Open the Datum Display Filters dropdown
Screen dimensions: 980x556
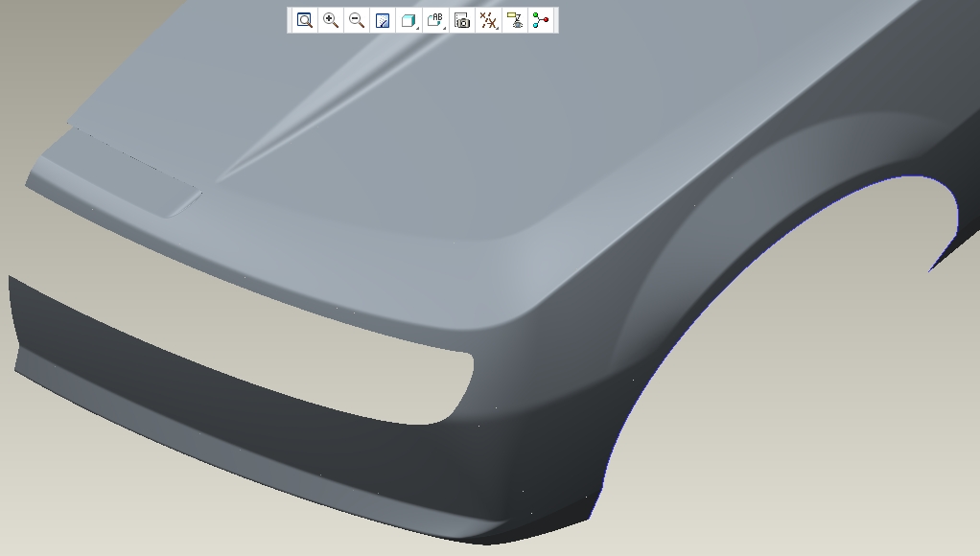488,21
